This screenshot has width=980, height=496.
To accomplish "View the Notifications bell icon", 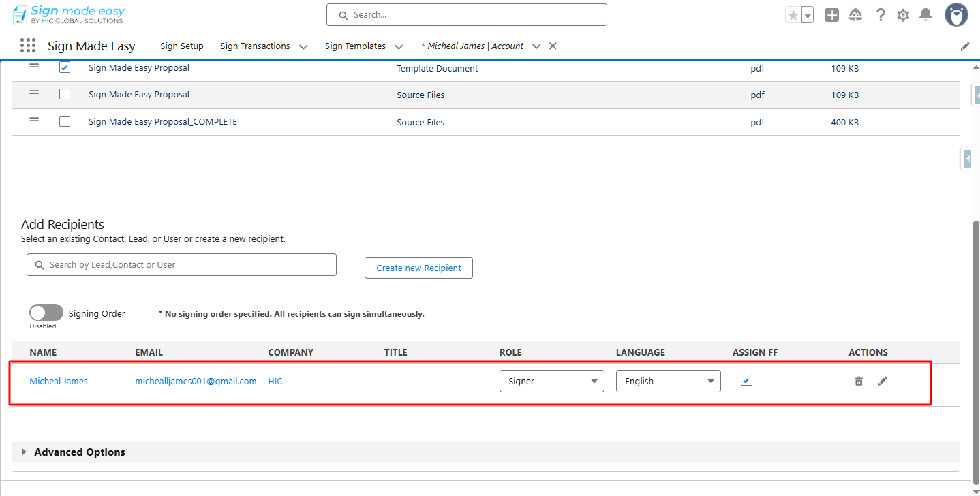I will click(925, 15).
